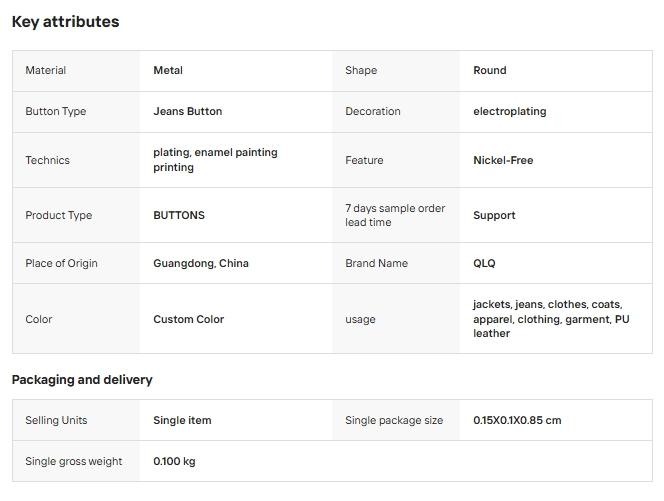Click the 0.15X0.1X0.85 cm package size
Viewport: 664px width, 501px height.
click(517, 421)
